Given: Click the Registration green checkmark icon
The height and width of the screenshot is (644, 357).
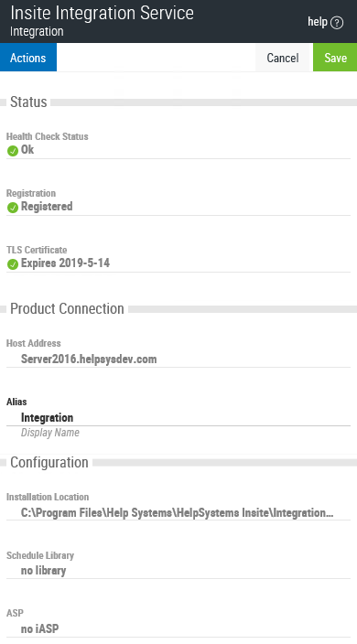Looking at the screenshot, I should [x=13, y=208].
